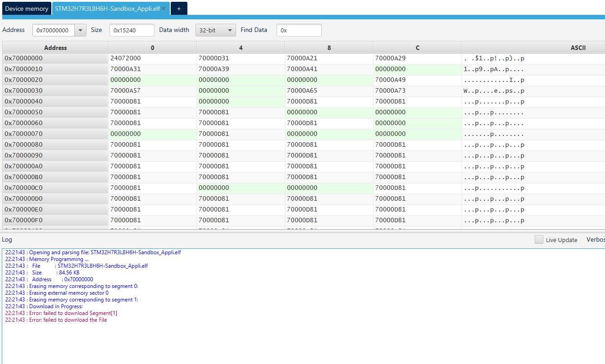The width and height of the screenshot is (605, 364).
Task: Click the Size field showing 0x15240
Action: (132, 30)
